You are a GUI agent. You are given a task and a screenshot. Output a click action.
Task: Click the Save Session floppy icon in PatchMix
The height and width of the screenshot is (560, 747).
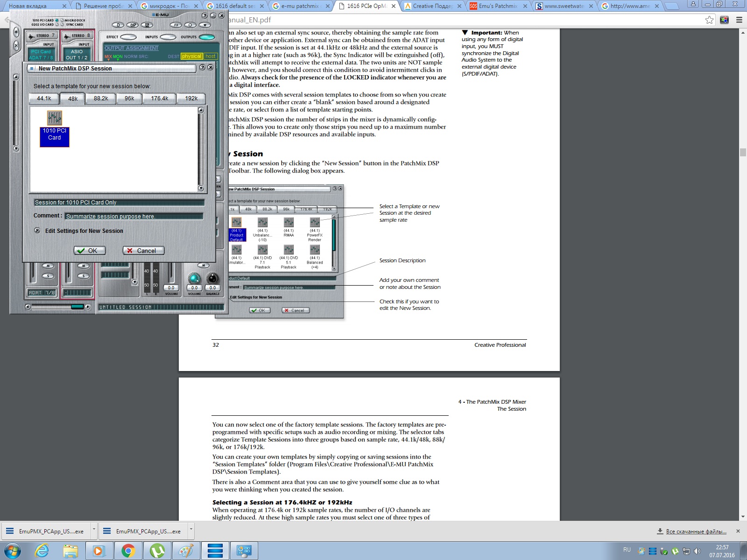(x=148, y=25)
